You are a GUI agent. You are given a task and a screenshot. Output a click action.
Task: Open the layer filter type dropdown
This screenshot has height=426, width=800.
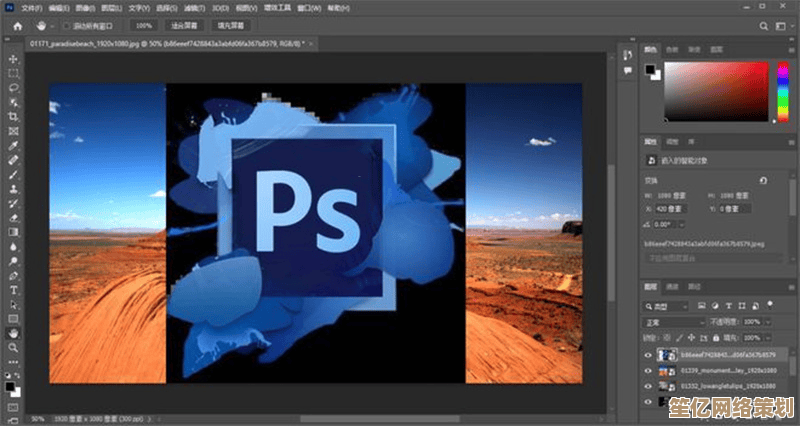coord(665,306)
